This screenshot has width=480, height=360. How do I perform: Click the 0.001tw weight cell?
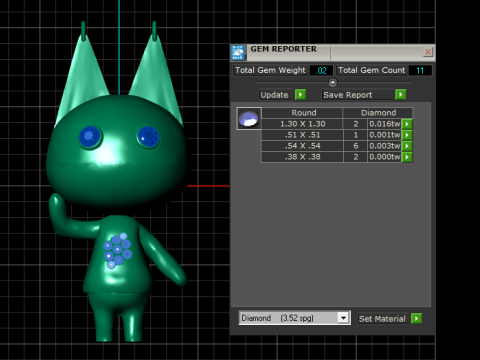coord(384,135)
